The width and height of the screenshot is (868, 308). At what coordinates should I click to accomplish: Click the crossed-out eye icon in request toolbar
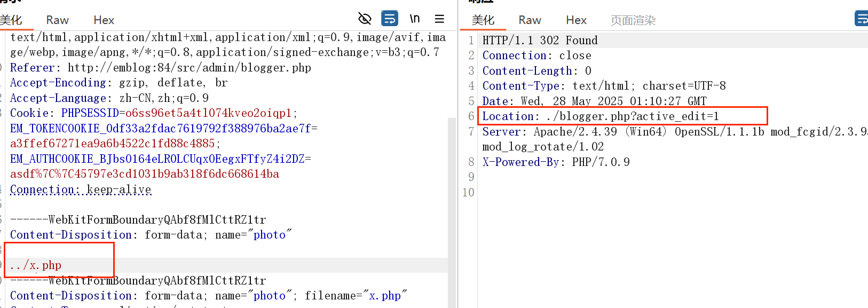pyautogui.click(x=365, y=19)
